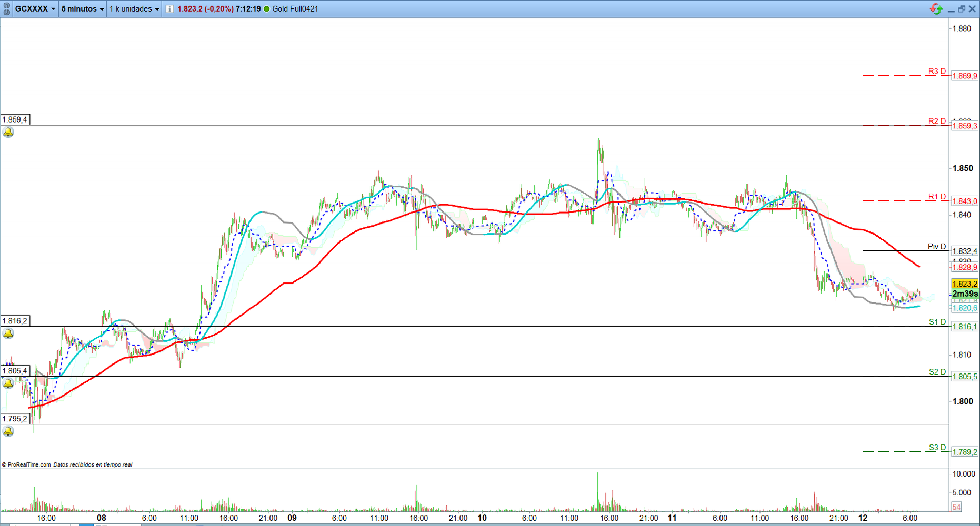
Task: Click the R3 D resistance label
Action: (x=937, y=71)
